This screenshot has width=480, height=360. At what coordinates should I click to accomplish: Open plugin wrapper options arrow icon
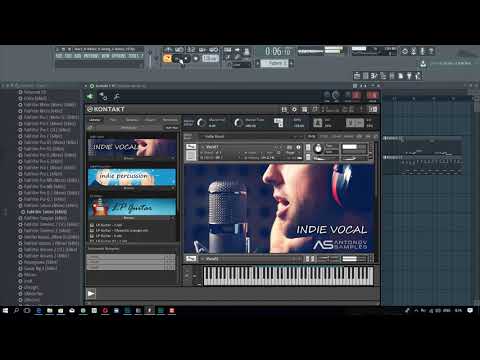(x=90, y=97)
